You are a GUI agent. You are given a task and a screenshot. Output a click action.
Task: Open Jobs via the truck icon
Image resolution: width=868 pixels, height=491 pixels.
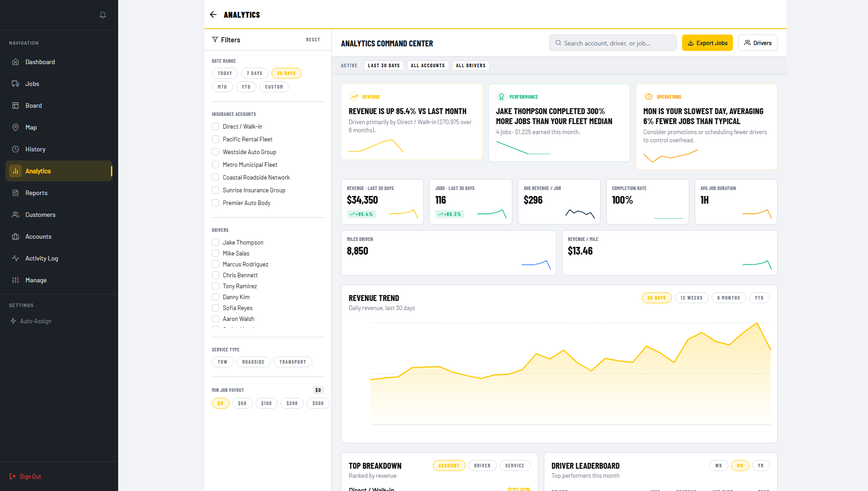[x=15, y=84]
